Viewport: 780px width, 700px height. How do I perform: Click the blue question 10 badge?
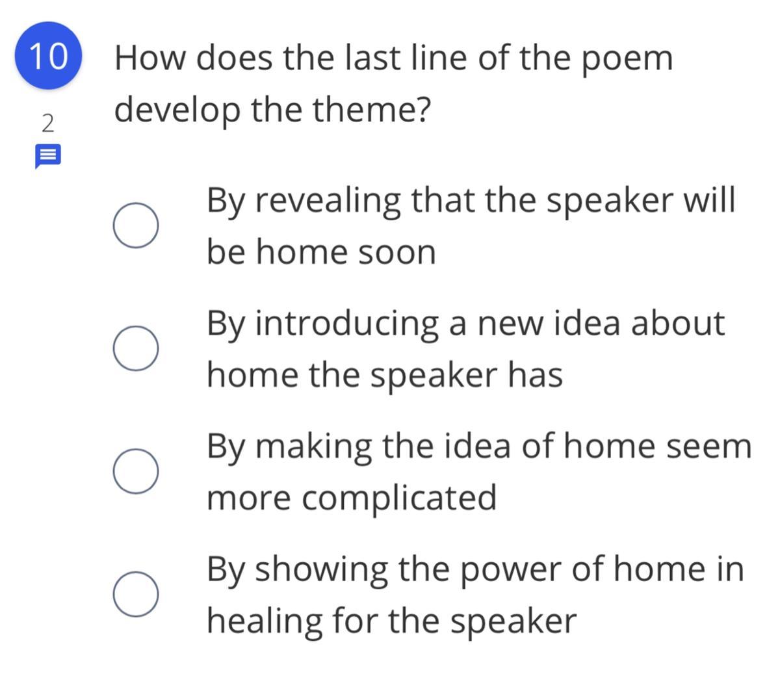click(49, 55)
